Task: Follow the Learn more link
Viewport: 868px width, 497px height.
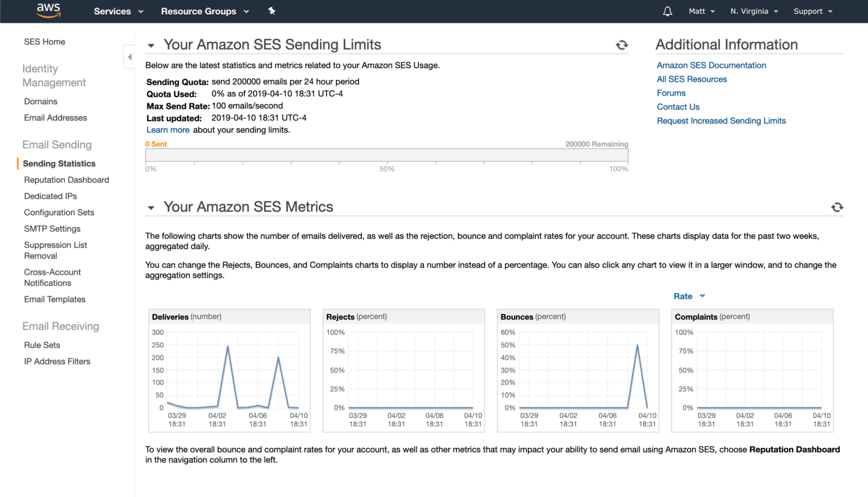Action: (168, 130)
